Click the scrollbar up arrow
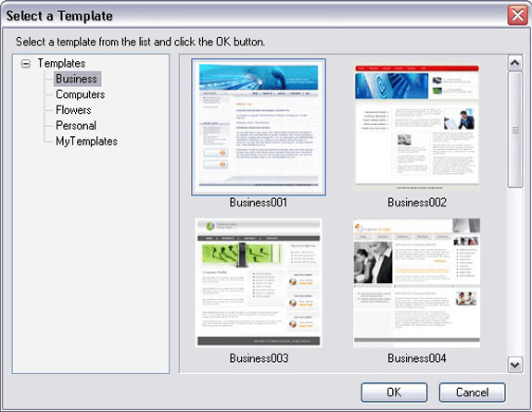 click(515, 63)
